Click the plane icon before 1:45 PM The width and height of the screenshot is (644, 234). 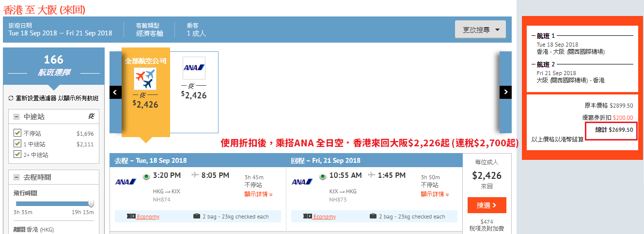tap(372, 175)
